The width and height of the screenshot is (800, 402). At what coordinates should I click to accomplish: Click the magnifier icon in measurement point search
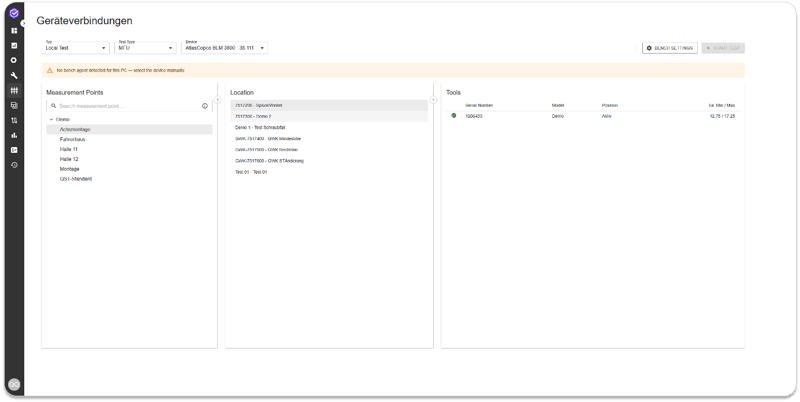click(54, 106)
